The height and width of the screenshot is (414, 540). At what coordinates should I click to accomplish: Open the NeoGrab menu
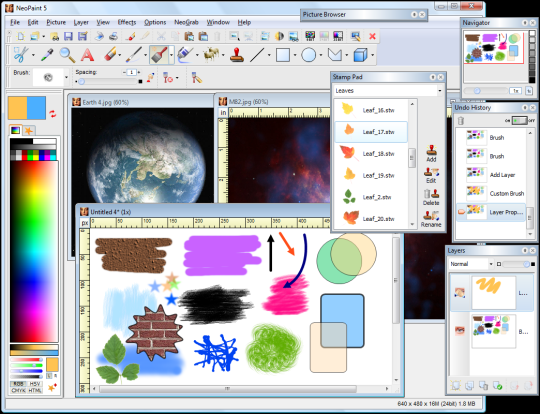click(x=186, y=22)
